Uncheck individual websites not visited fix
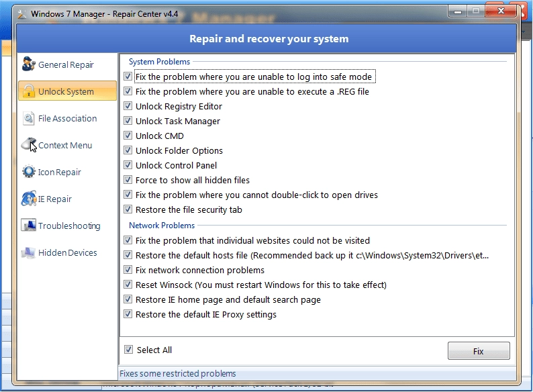The width and height of the screenshot is (533, 392). (x=128, y=240)
